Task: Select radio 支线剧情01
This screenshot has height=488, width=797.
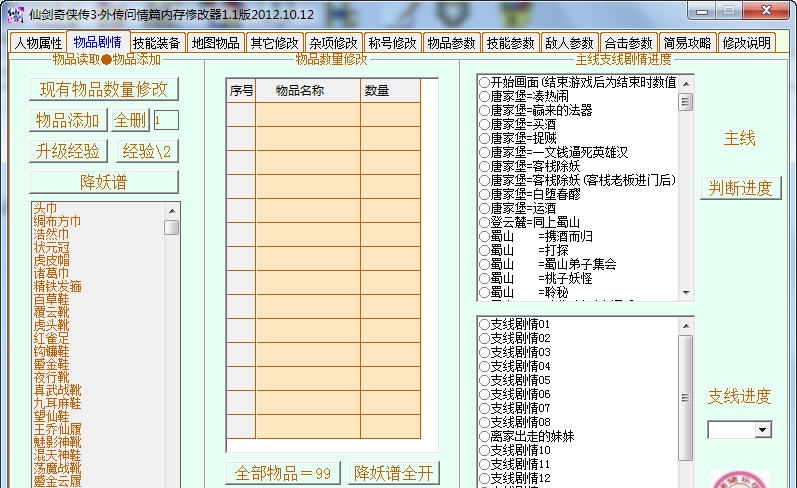Action: coord(484,324)
